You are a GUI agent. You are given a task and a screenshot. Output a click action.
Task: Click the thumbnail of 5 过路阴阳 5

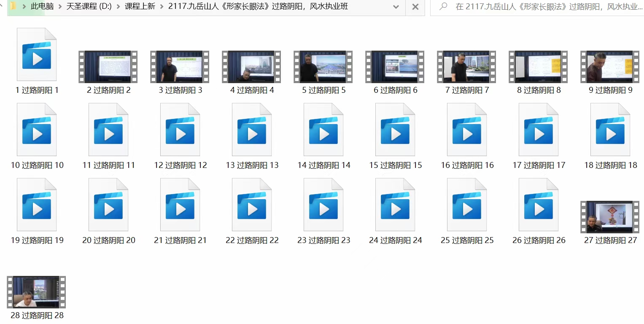tap(323, 67)
